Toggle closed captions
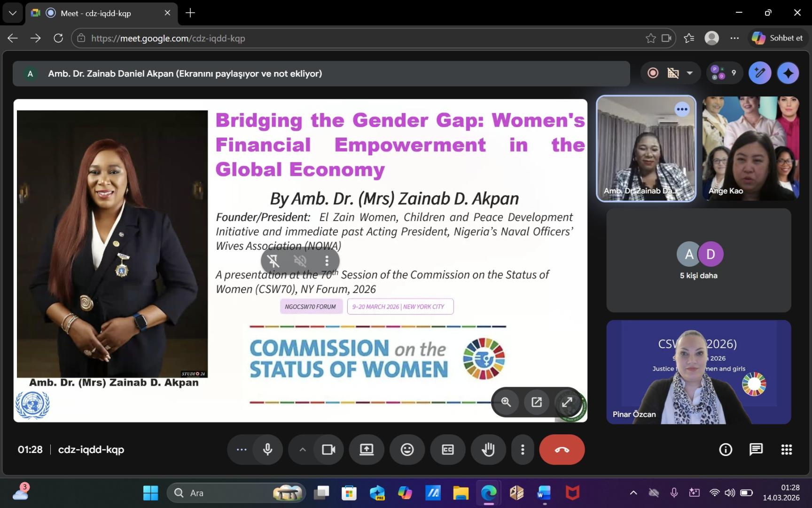812x508 pixels. point(448,450)
